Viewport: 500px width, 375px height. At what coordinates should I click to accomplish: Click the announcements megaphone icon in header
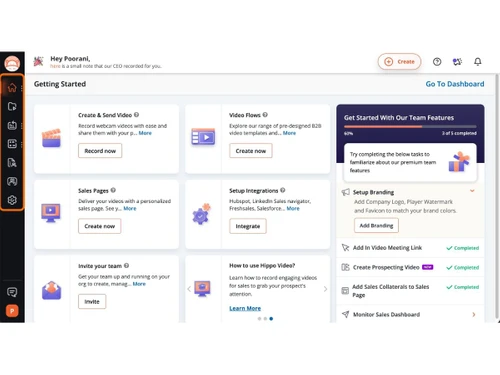click(x=457, y=62)
